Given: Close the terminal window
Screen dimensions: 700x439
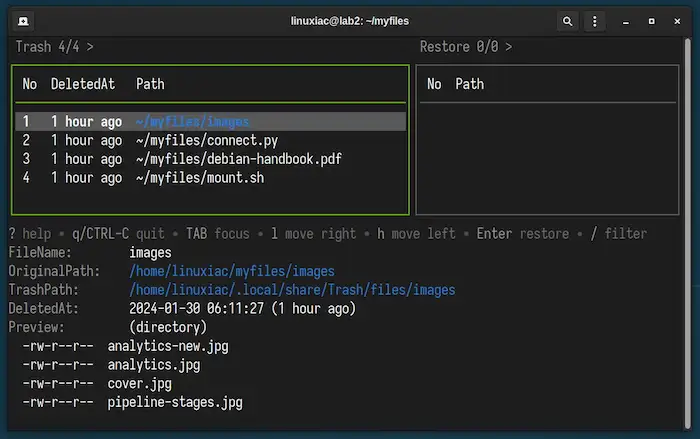Looking at the screenshot, I should pos(677,20).
